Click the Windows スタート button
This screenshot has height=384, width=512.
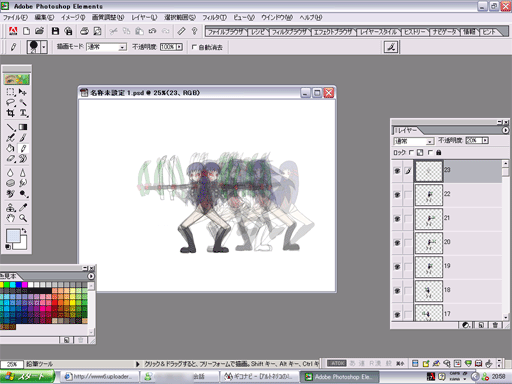click(27, 377)
